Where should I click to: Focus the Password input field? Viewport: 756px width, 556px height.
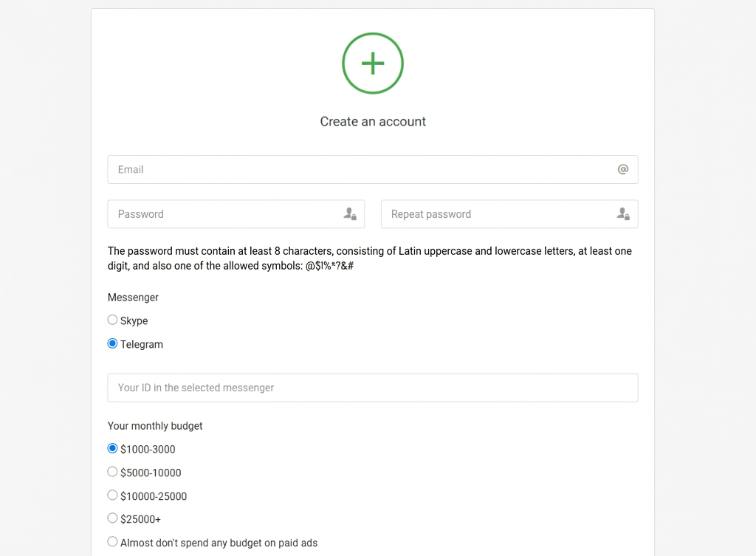(x=236, y=213)
